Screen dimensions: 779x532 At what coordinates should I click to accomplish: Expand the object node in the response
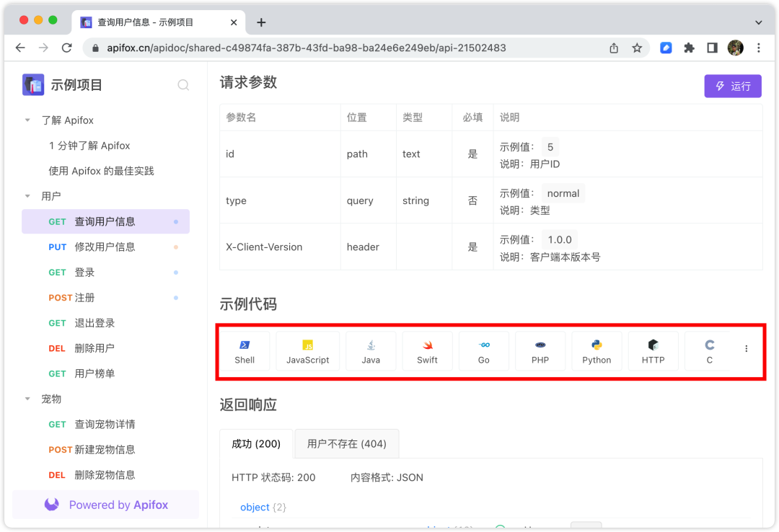tap(254, 507)
